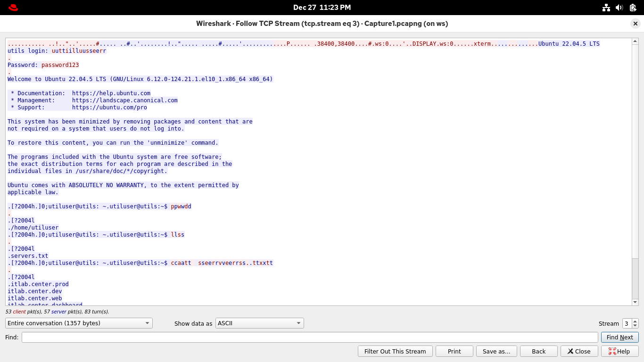Open the volume speaker icon
Screen dimensions: 644x362
(619, 8)
